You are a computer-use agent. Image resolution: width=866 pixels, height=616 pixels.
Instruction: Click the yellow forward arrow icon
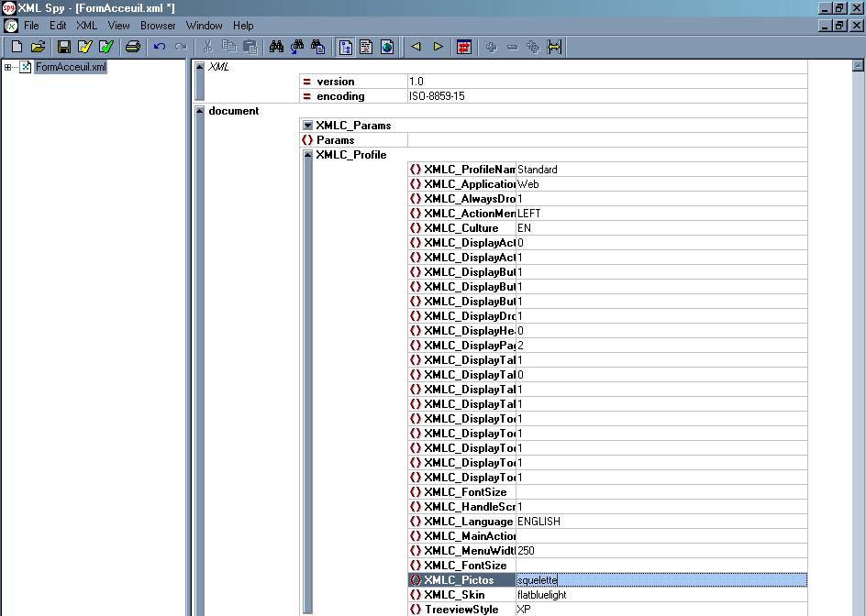pos(438,47)
